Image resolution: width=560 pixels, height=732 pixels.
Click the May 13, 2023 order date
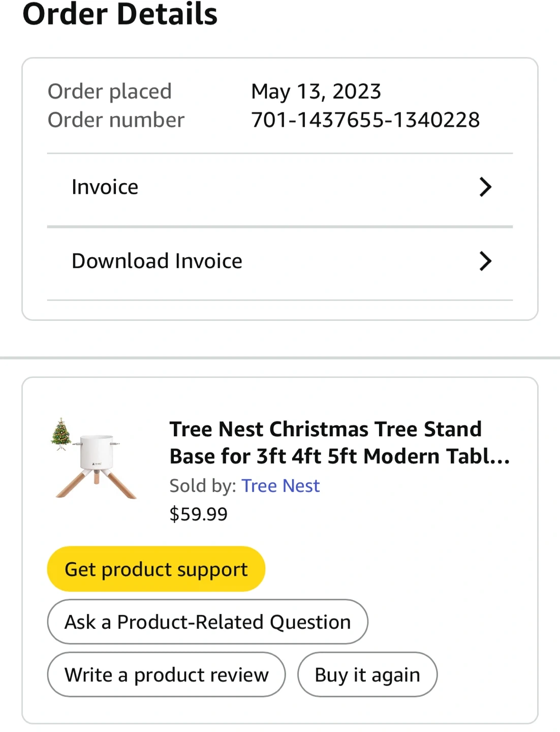tap(316, 91)
